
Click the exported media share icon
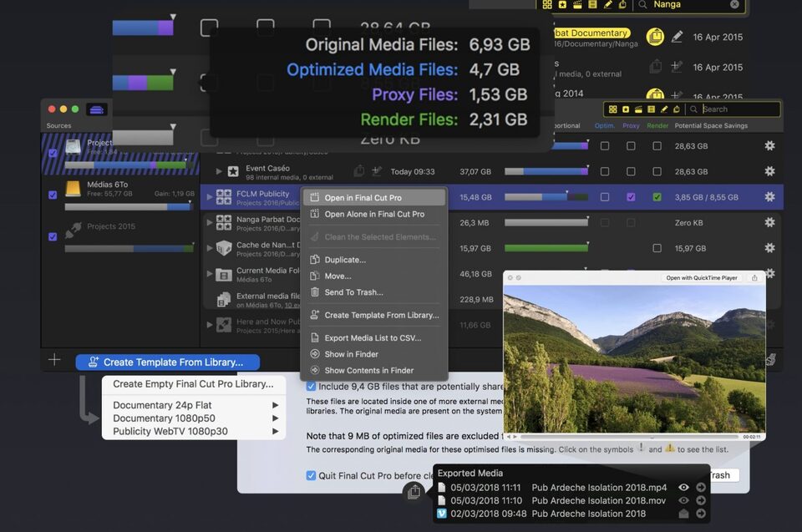pyautogui.click(x=414, y=493)
